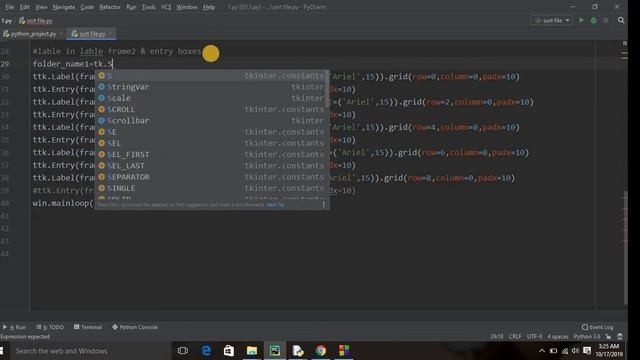Toggle read-only lock icon in status bar

tap(608, 336)
